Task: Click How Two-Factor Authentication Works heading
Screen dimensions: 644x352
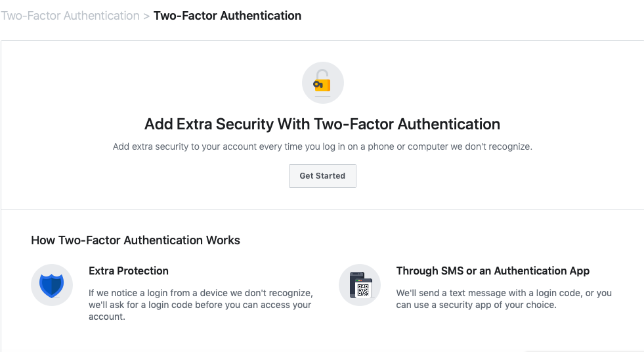Action: (135, 240)
